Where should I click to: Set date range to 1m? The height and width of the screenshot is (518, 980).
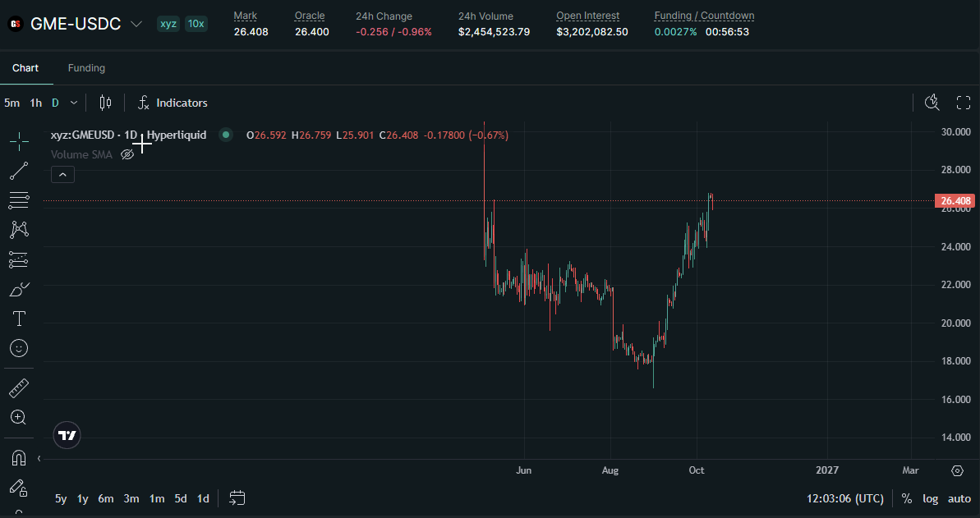(157, 498)
